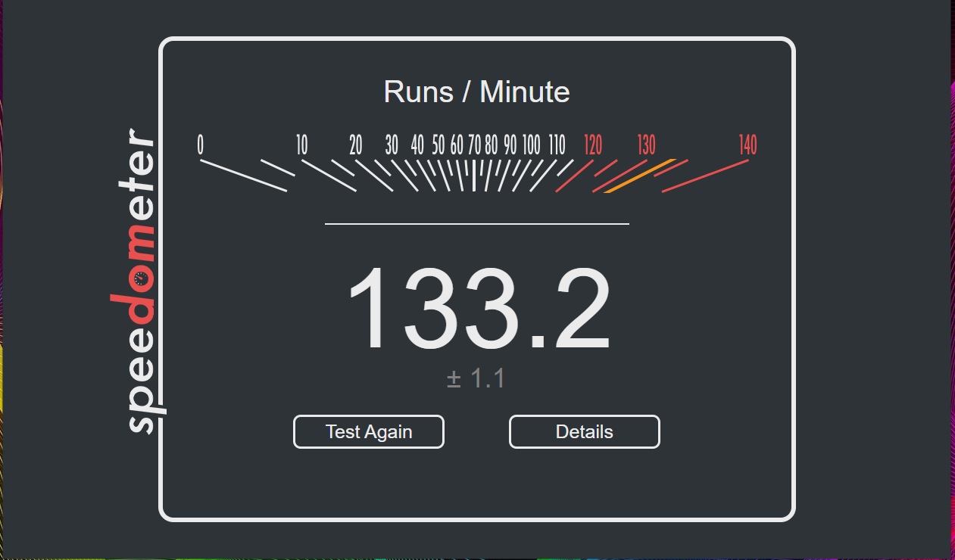Click the orange gauge needle
The width and height of the screenshot is (955, 560).
[x=639, y=176]
